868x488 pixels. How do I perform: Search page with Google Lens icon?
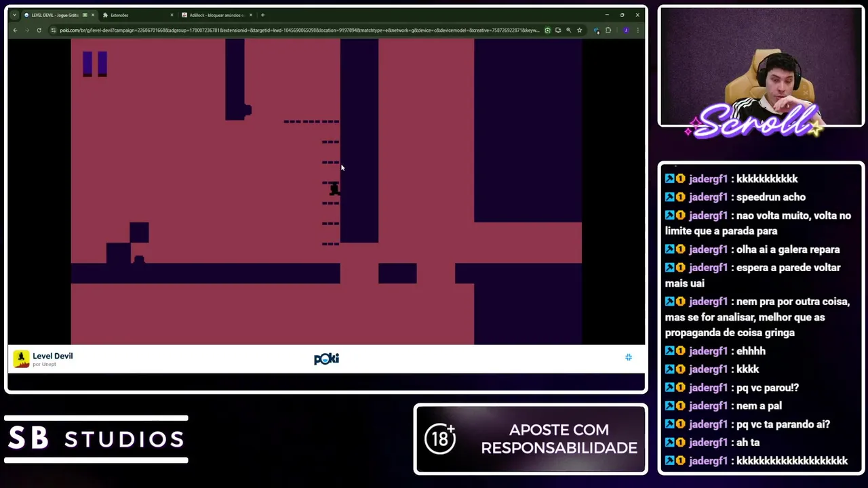(x=547, y=30)
